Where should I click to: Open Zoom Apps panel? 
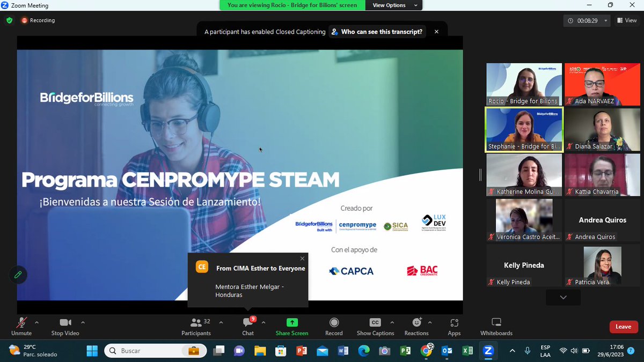click(x=454, y=326)
